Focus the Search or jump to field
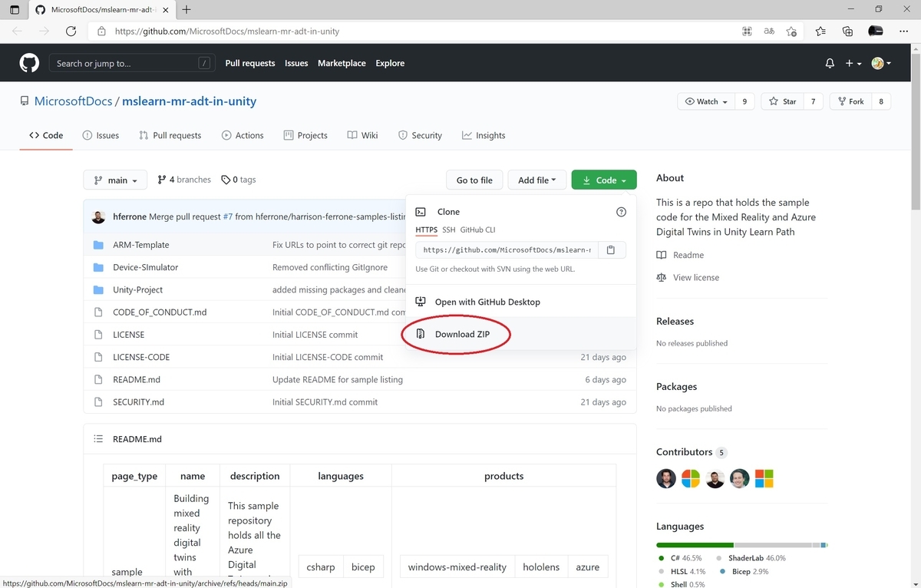 pos(131,63)
